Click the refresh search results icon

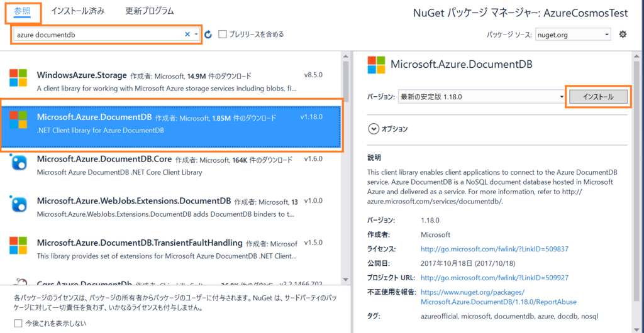pyautogui.click(x=208, y=35)
